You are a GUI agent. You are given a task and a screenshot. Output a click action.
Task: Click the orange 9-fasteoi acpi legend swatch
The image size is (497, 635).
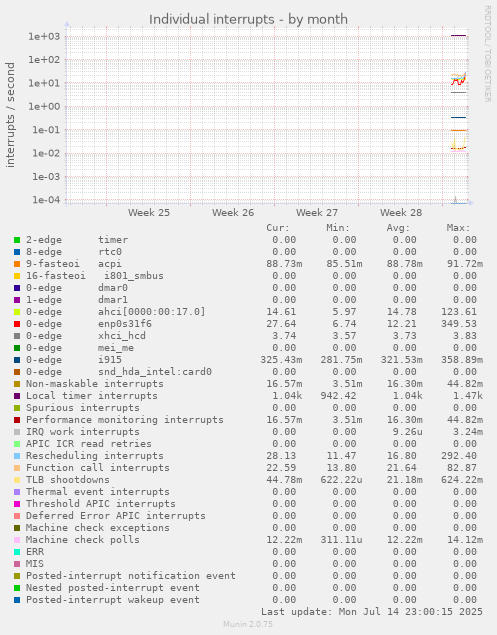(x=17, y=264)
